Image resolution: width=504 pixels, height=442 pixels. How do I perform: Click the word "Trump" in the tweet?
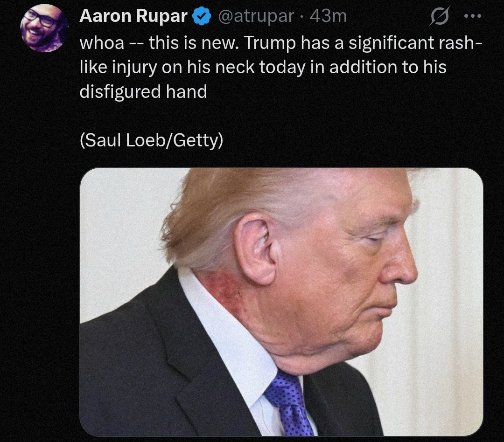click(x=270, y=44)
